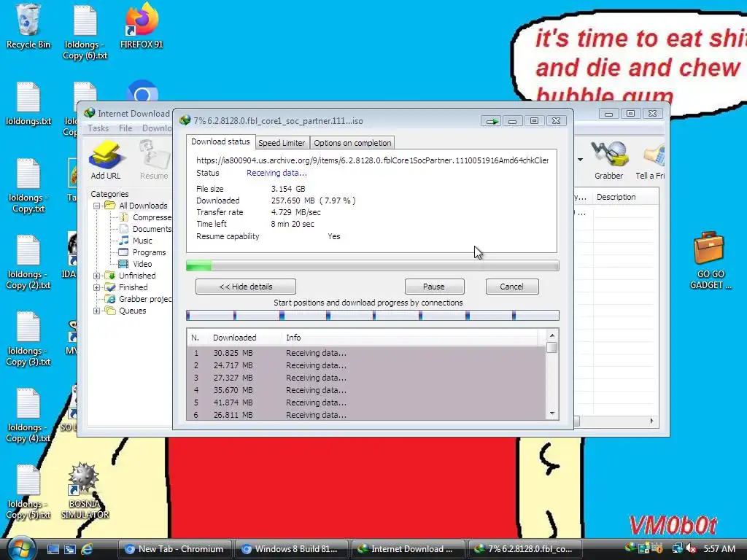Collapse the All Downloads tree node
The width and height of the screenshot is (747, 560).
tap(97, 206)
